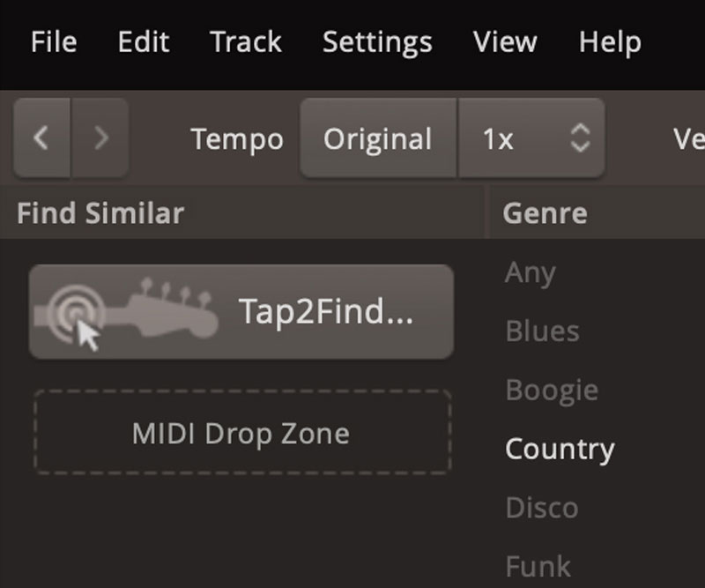Select the Disco genre filter

(541, 507)
